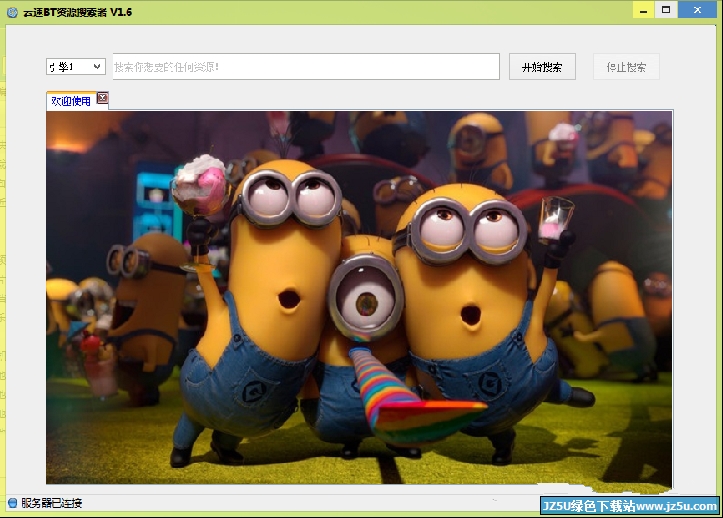Click the server status icon in status bar
The width and height of the screenshot is (723, 518).
(12, 503)
